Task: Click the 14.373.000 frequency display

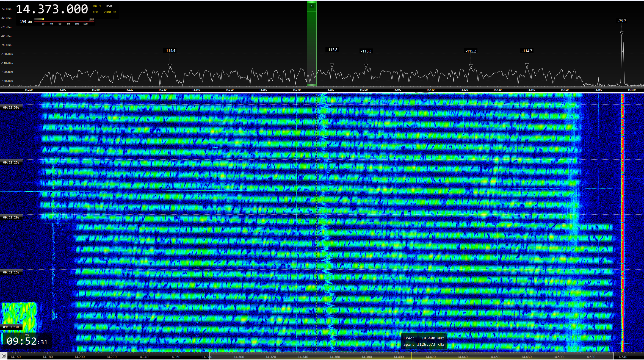Action: [x=52, y=9]
